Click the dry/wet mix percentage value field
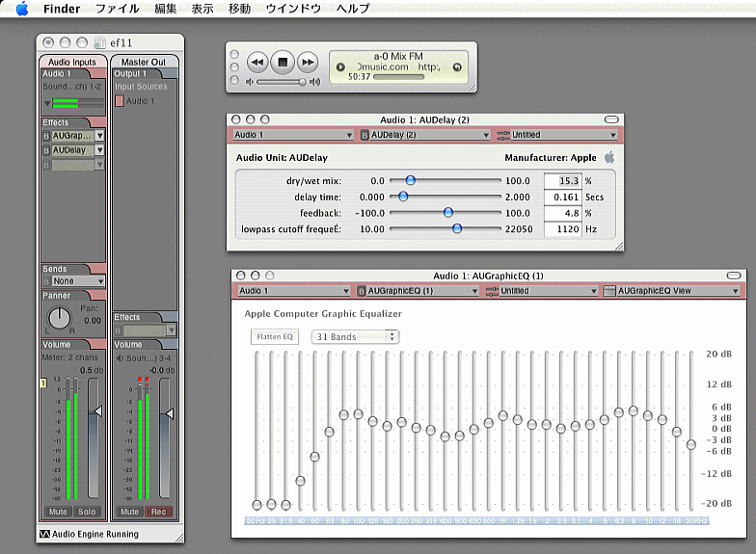The height and width of the screenshot is (554, 756). [x=562, y=180]
